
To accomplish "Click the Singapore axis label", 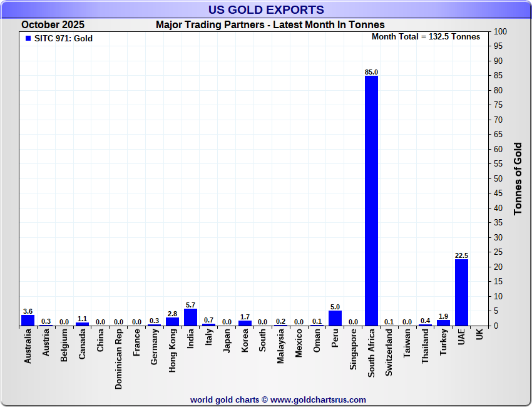I will (353, 349).
